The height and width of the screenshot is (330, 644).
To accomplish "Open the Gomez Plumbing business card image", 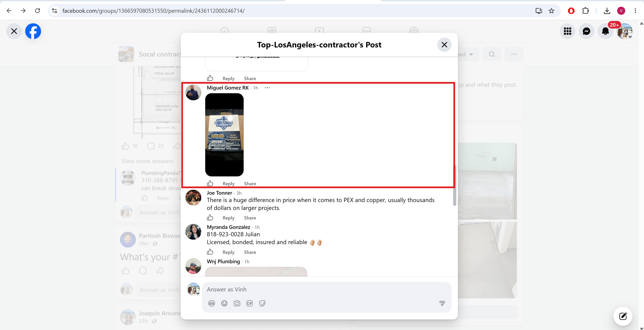I will tap(224, 135).
